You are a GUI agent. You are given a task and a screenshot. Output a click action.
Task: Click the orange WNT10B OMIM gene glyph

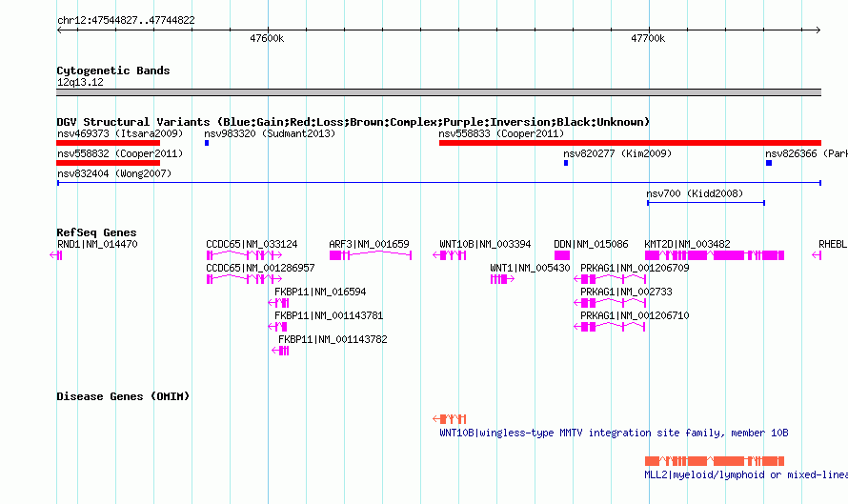(x=450, y=419)
